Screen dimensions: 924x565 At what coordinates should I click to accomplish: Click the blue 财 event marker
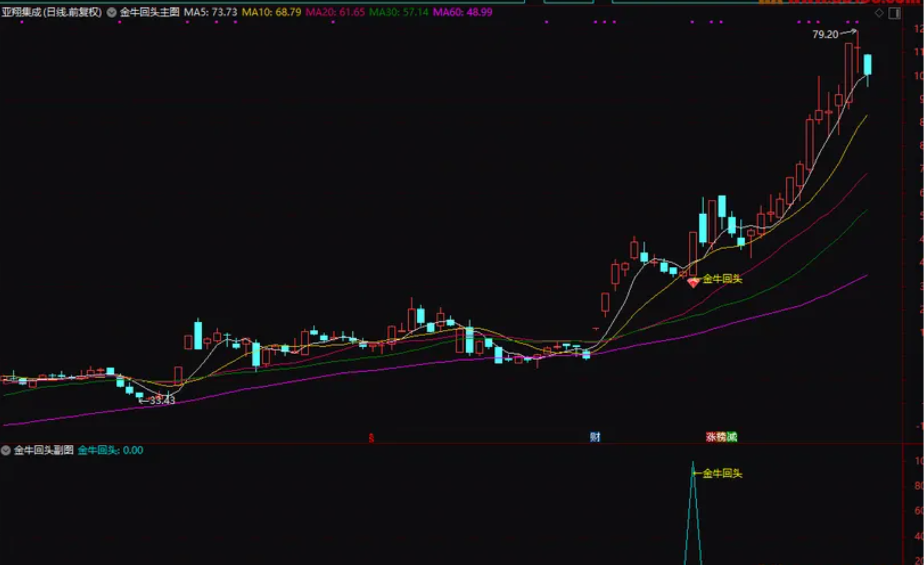(595, 437)
